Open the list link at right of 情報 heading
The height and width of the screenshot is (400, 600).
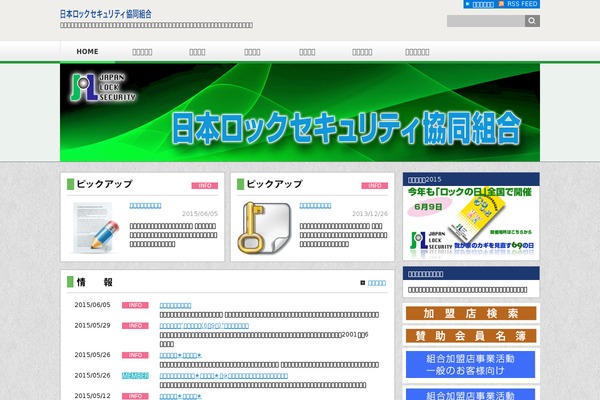point(377,283)
